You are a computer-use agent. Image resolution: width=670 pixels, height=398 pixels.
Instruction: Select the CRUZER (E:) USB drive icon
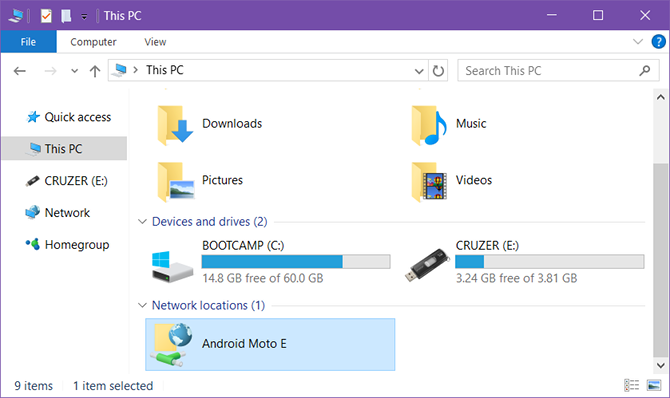(x=427, y=265)
